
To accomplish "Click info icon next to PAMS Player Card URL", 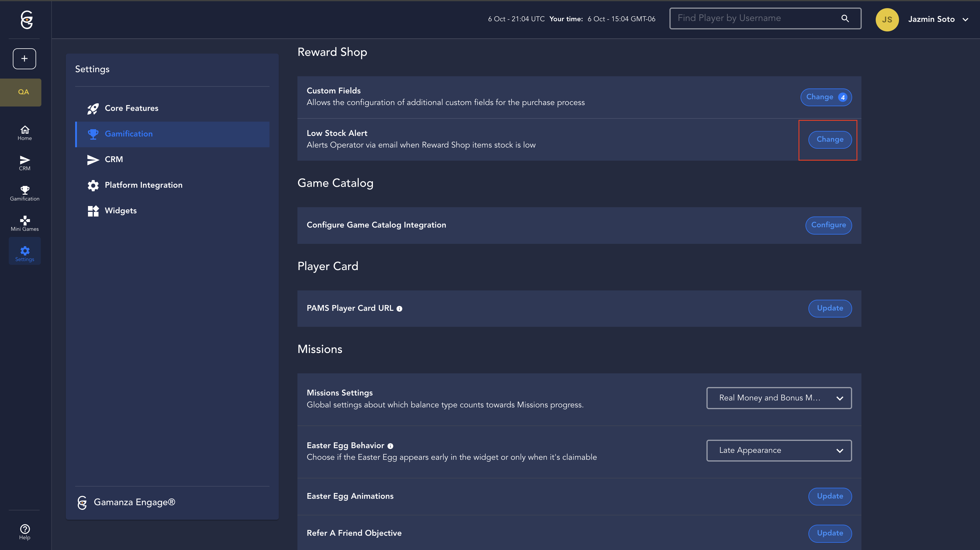I will [399, 309].
